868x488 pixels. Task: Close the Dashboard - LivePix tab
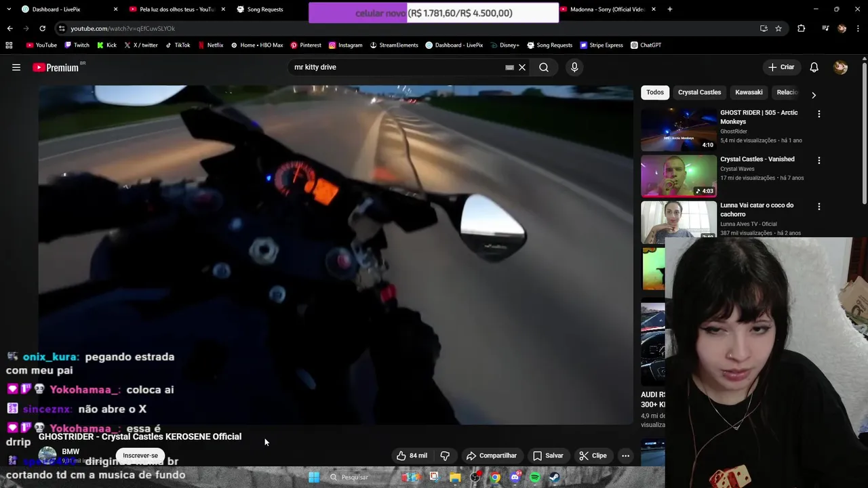click(x=115, y=9)
